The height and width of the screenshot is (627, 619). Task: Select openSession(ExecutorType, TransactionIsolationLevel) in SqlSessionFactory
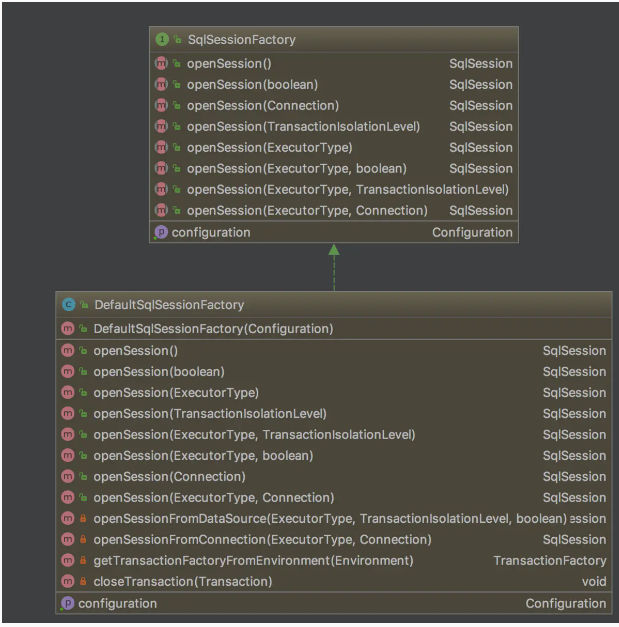pyautogui.click(x=348, y=190)
